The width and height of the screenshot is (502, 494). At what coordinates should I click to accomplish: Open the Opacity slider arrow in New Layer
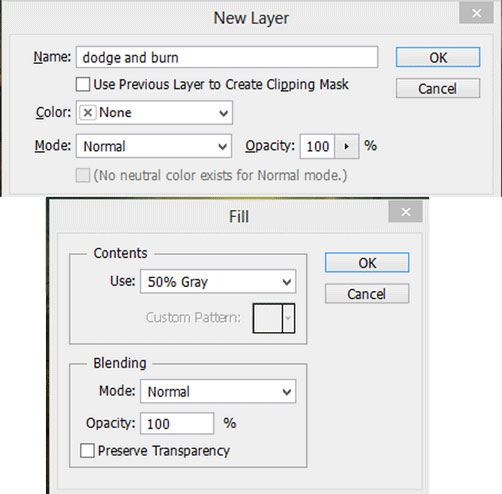346,146
